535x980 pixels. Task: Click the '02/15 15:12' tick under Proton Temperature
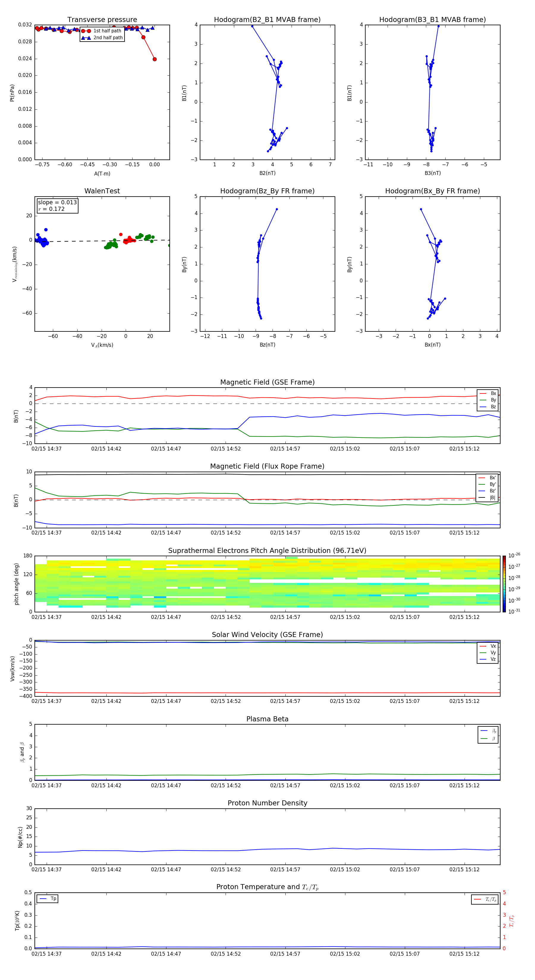point(464,954)
